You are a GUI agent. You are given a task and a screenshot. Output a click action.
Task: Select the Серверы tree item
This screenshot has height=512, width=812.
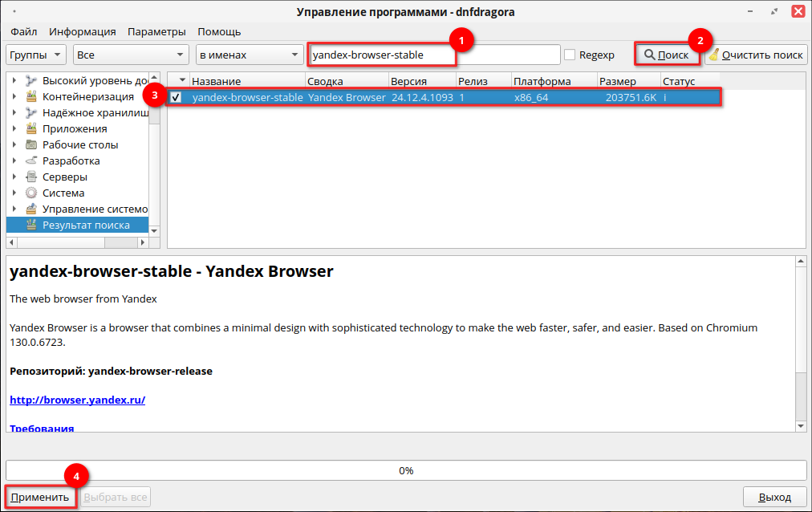(x=65, y=177)
